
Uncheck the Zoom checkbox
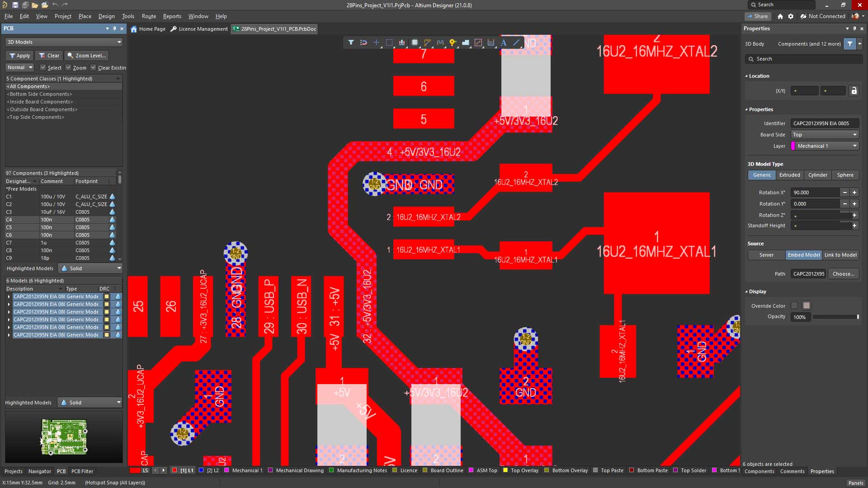[x=68, y=68]
